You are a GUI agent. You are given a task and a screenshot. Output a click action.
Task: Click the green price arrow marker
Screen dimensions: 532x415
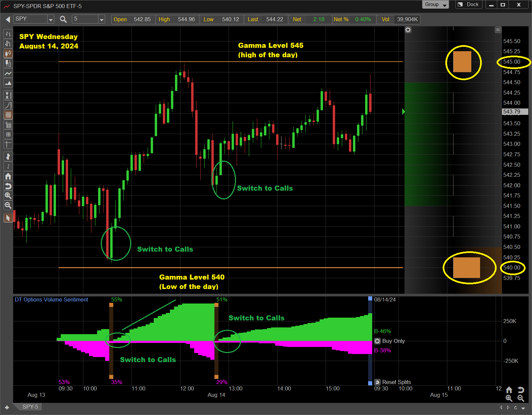[404, 111]
